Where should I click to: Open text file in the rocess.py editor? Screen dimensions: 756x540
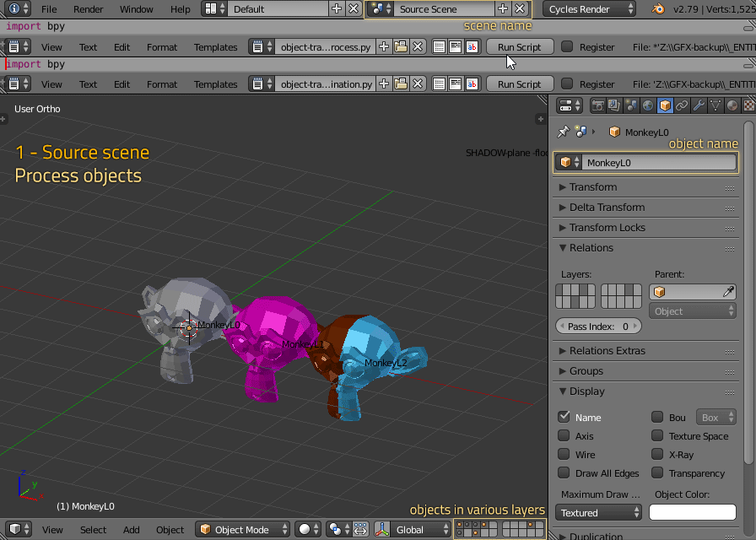tap(401, 46)
